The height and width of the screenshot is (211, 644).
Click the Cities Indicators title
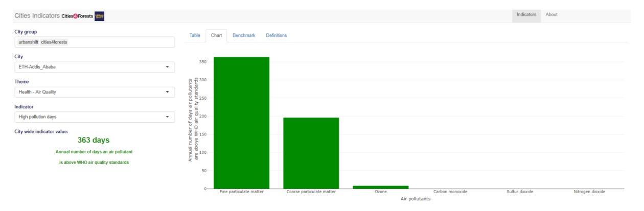coord(37,16)
